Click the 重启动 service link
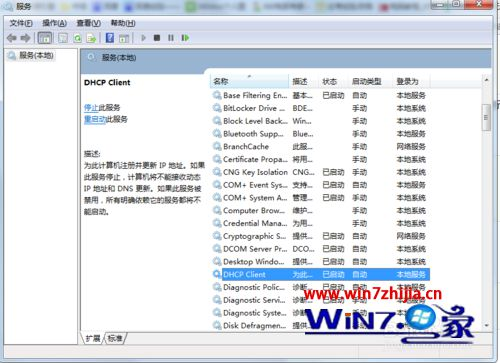 point(95,119)
